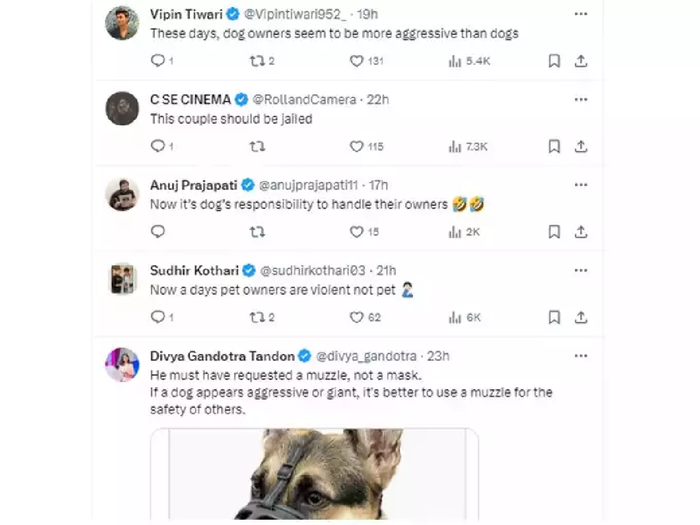The image size is (700, 525).
Task: Open more options on Sudhir Kothari's tweet
Action: tap(581, 270)
